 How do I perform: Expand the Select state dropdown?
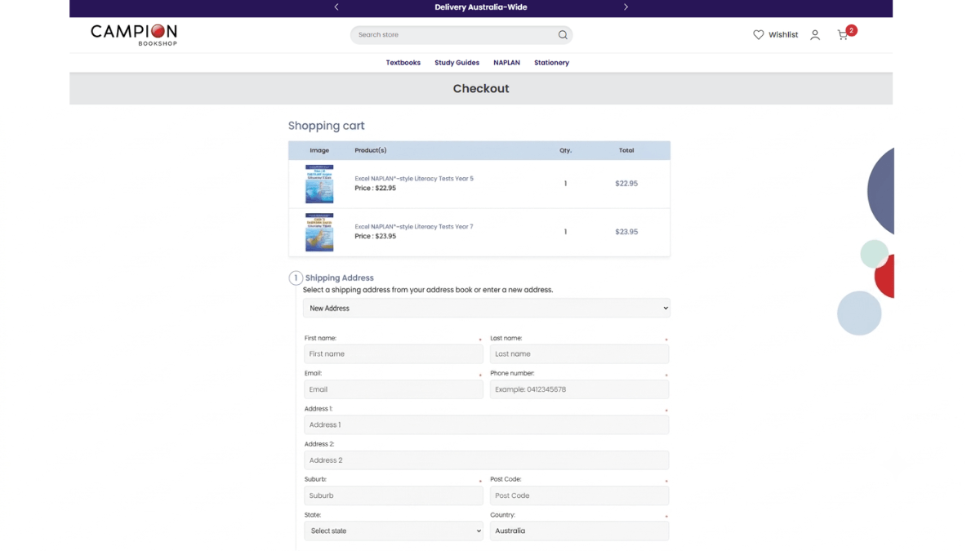tap(394, 531)
